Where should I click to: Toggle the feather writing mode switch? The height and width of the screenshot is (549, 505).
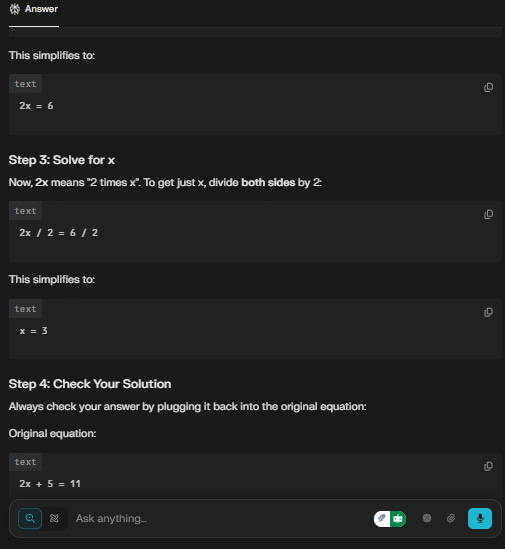[x=382, y=519]
